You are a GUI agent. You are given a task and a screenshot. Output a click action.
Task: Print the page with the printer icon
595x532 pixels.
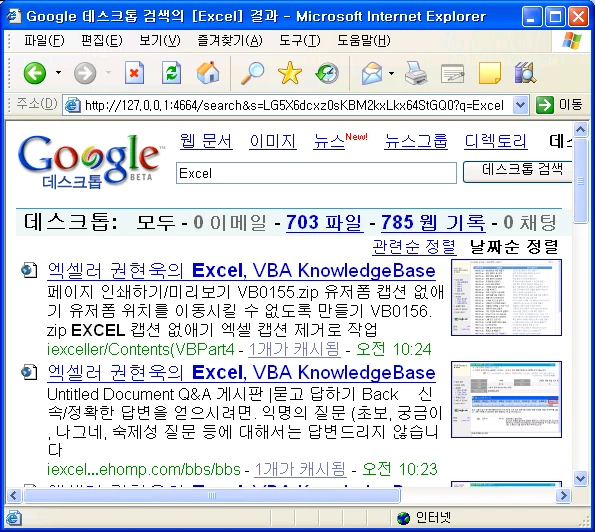point(416,72)
